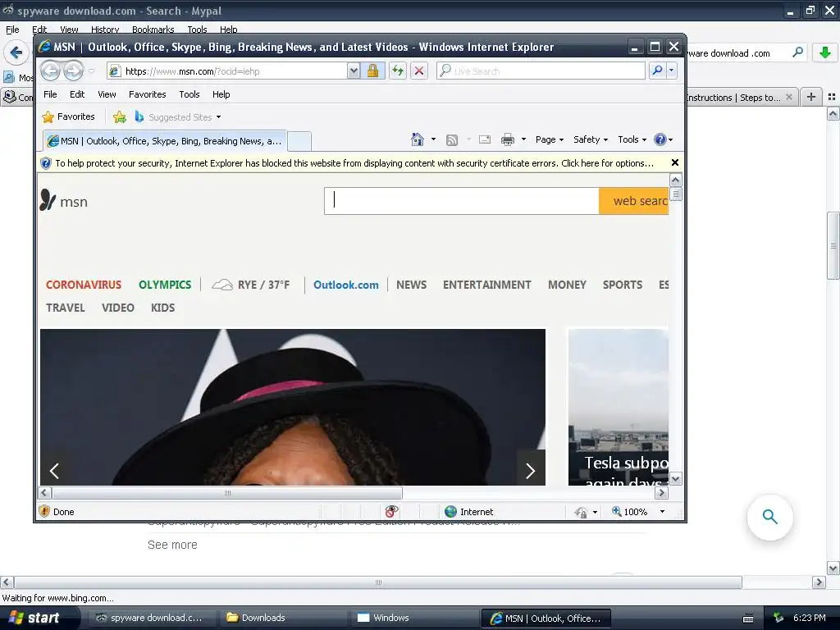Open Mypal Bookmarks menu

click(x=153, y=30)
